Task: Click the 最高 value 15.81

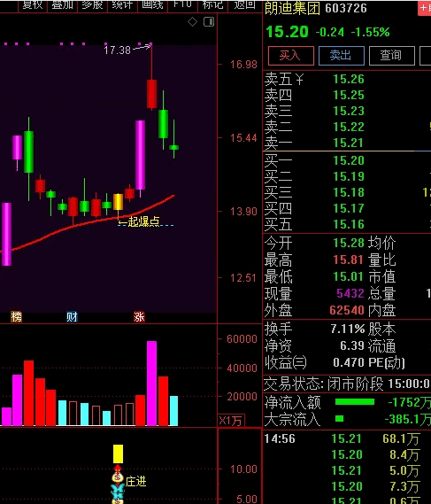Action: tap(349, 260)
